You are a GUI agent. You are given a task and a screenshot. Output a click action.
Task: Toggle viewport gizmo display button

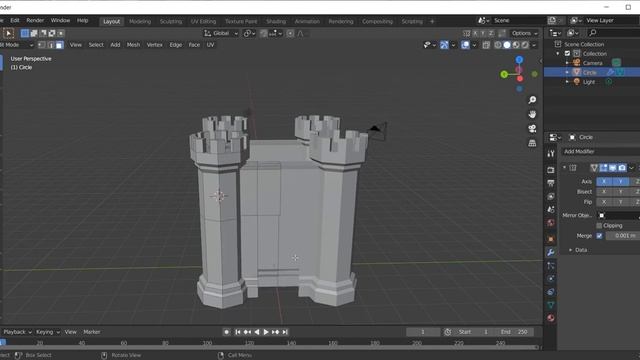click(x=444, y=45)
